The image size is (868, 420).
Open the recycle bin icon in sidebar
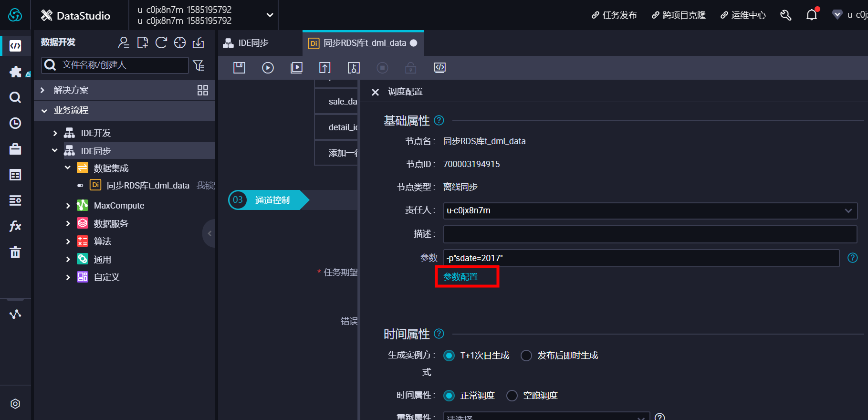(15, 252)
